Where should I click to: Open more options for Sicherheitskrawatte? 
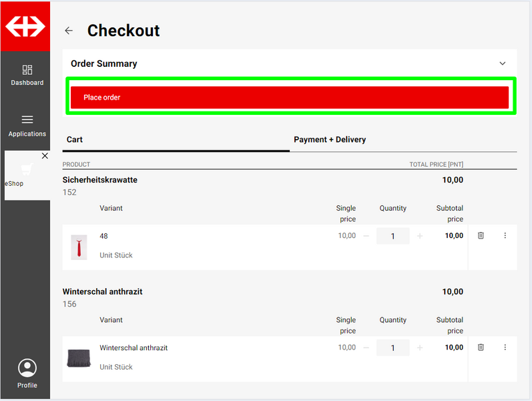point(505,236)
